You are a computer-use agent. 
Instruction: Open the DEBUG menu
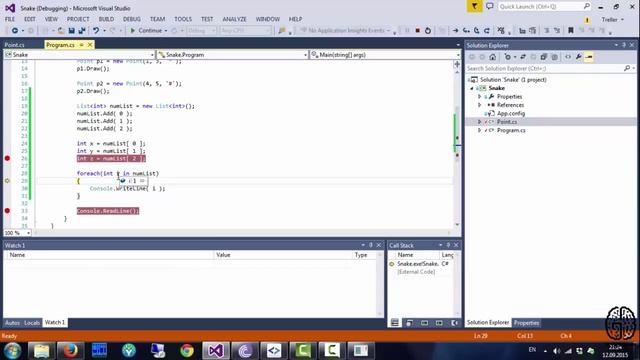(131, 19)
